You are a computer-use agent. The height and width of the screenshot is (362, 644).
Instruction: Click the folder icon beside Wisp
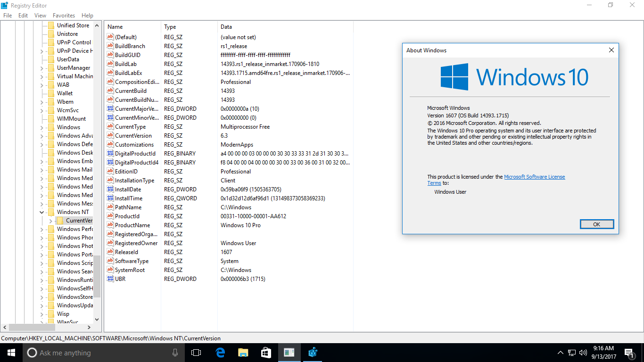(51, 314)
